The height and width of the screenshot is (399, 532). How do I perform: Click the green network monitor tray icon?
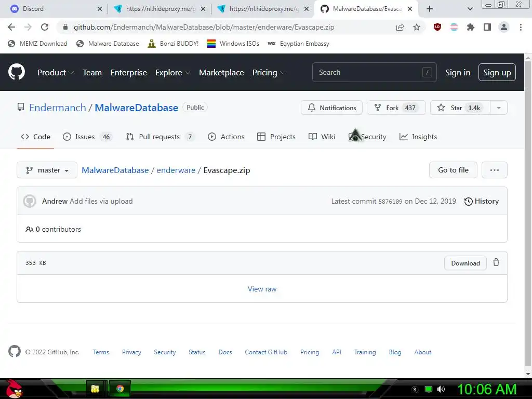[x=429, y=389]
